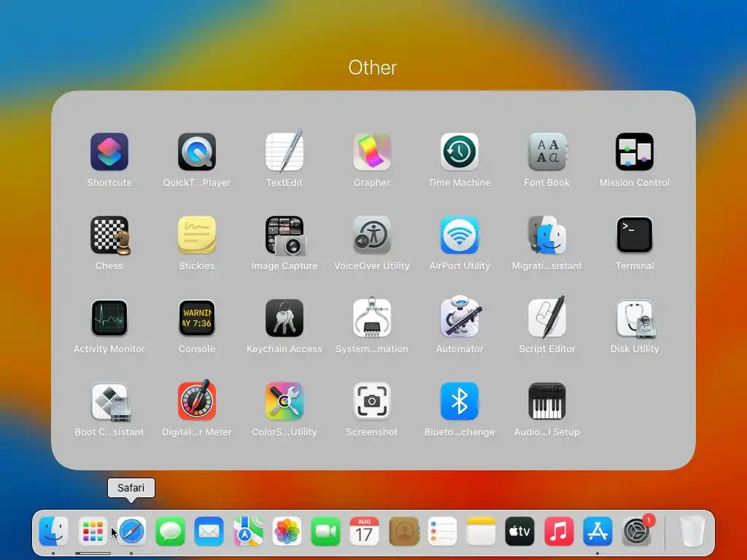747x560 pixels.
Task: Open Safari from the Dock
Action: [131, 531]
